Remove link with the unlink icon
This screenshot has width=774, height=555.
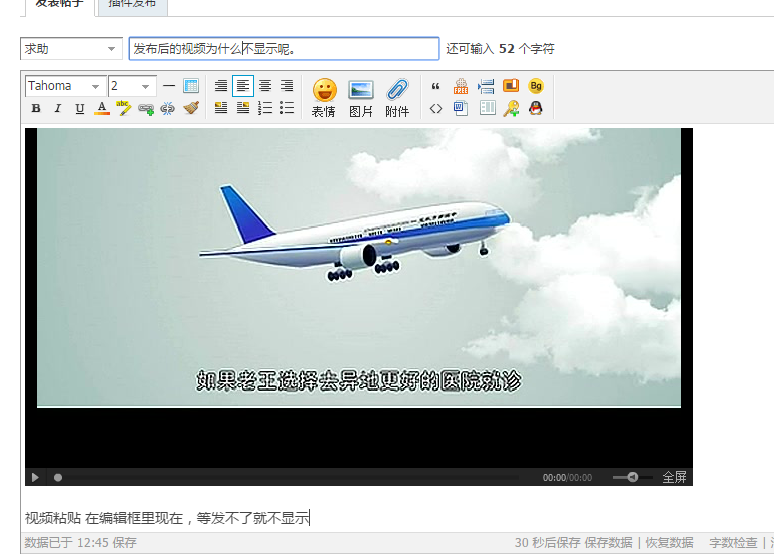coord(167,109)
